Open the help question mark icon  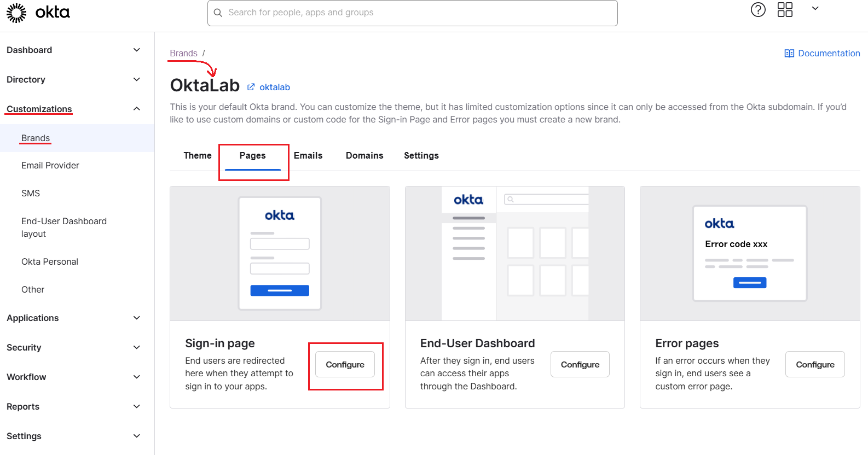tap(758, 10)
